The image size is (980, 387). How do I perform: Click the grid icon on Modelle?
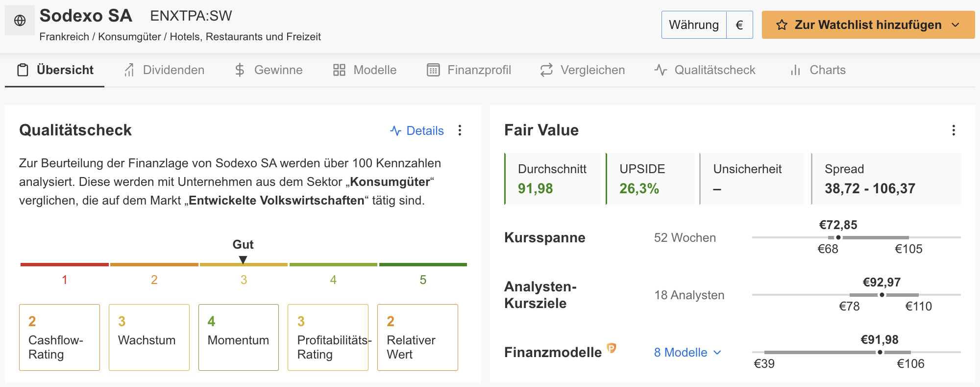(x=339, y=70)
